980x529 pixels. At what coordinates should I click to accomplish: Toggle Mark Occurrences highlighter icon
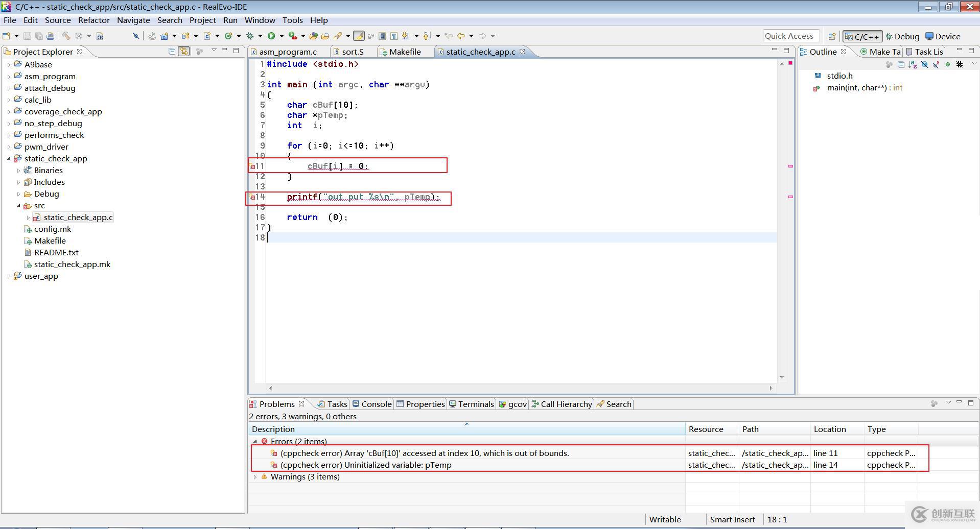[359, 36]
